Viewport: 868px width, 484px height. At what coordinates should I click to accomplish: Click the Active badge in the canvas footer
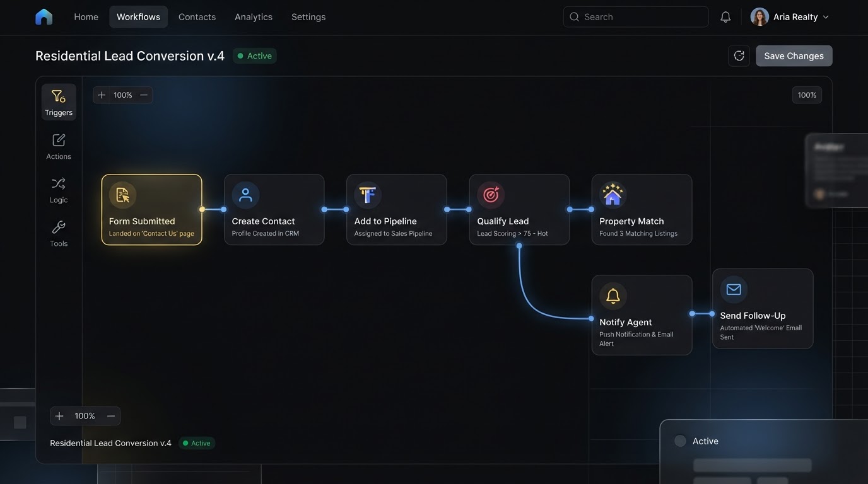(x=197, y=443)
